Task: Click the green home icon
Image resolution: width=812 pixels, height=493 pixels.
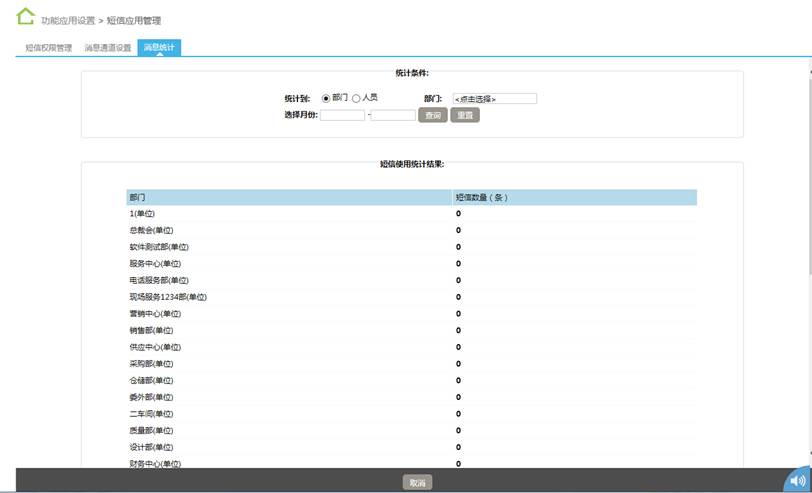Action: [x=25, y=17]
